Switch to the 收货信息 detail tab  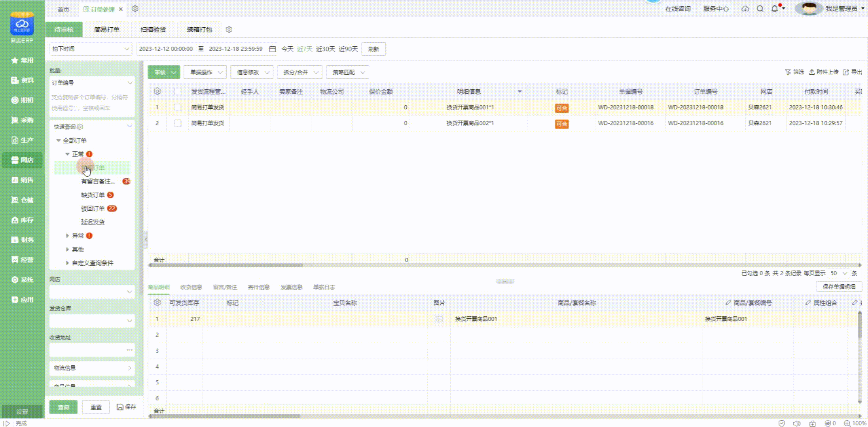[x=191, y=287]
